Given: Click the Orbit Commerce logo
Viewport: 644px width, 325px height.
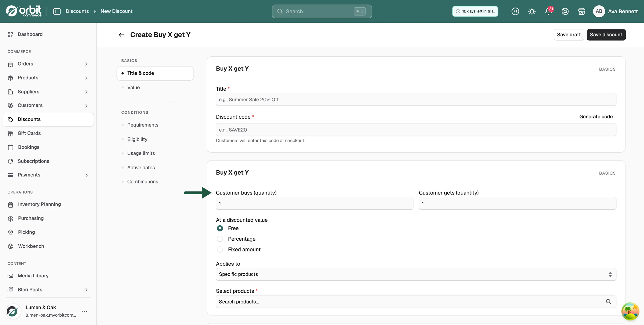Looking at the screenshot, I should (24, 11).
